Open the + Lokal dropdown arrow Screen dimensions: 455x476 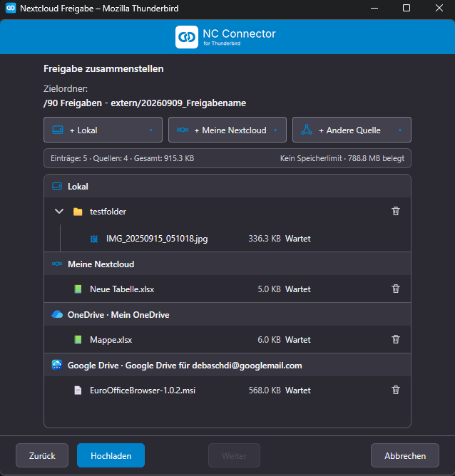(151, 130)
